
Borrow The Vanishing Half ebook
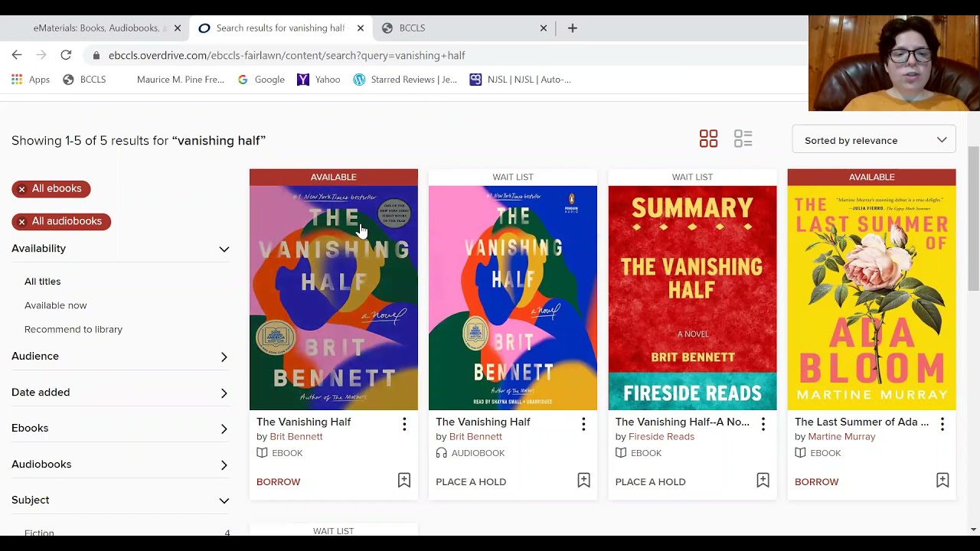pyautogui.click(x=278, y=481)
